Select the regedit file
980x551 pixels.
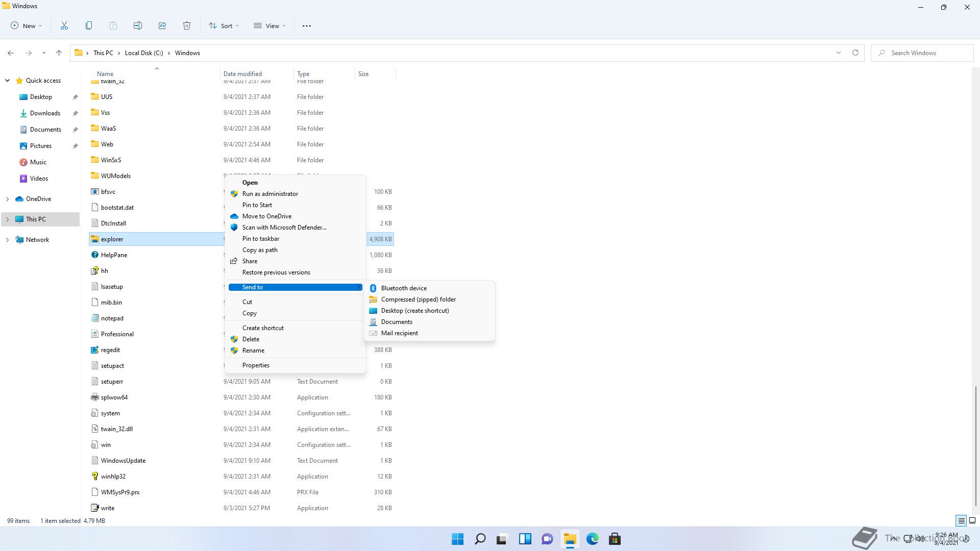click(110, 350)
